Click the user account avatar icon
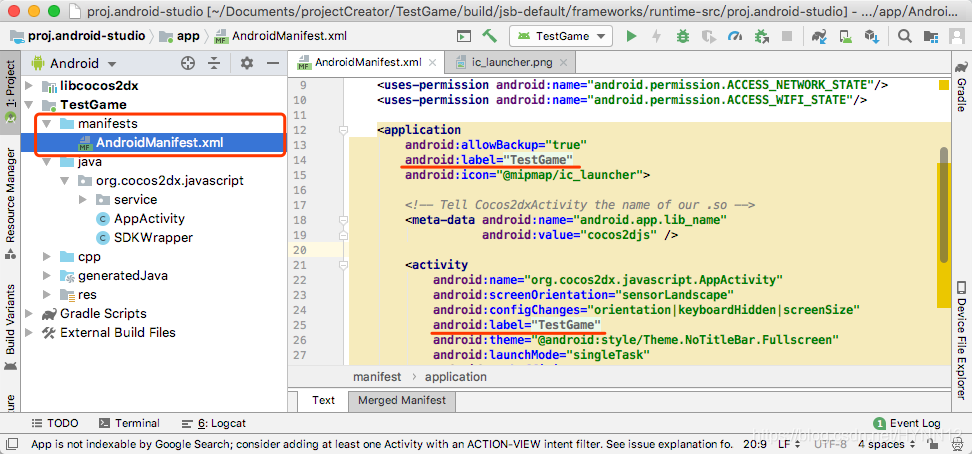Screen dimensions: 972x454 pyautogui.click(x=957, y=36)
